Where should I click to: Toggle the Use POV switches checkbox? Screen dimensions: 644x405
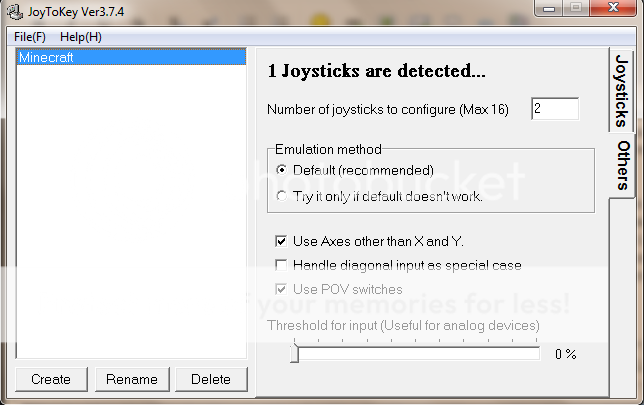tap(282, 289)
